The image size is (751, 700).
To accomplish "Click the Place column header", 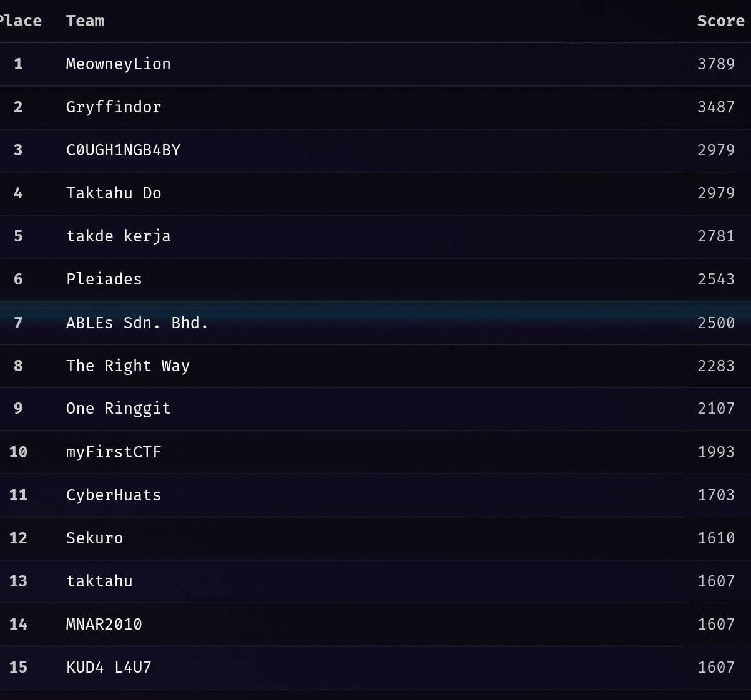I will pyautogui.click(x=21, y=21).
